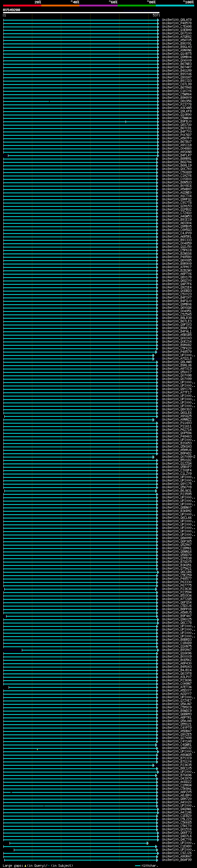Click alignment bar for UniRef100_Q07099-2
Screen dimensions: 197x868
(79, 457)
